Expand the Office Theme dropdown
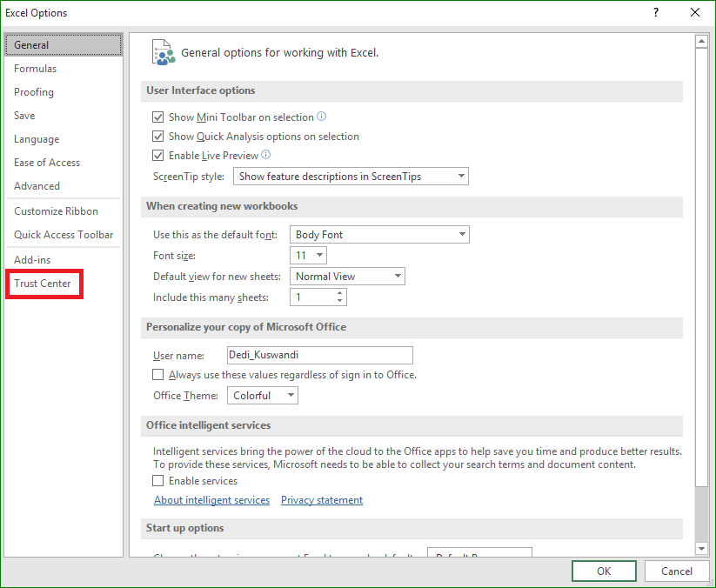Screen dimensions: 716x588 (263, 396)
